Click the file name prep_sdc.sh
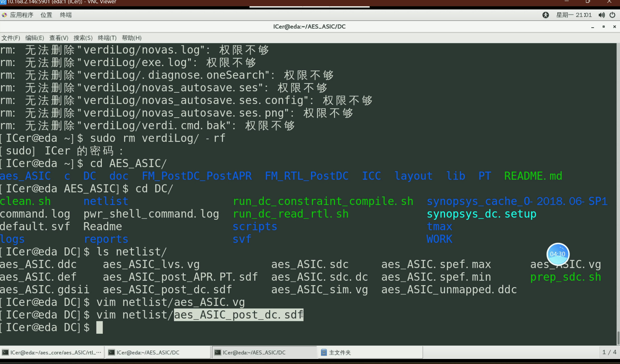The image size is (620, 364). click(x=565, y=277)
